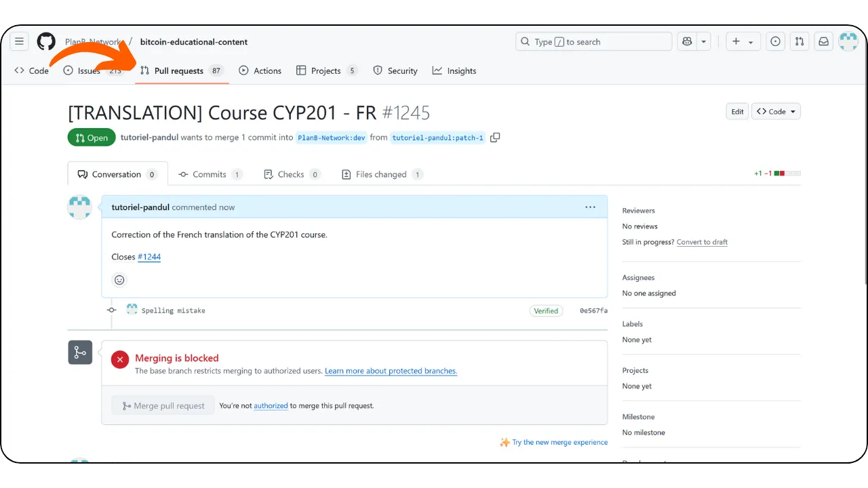Viewport: 868px width, 488px height.
Task: Open the Checks tab
Action: point(292,174)
